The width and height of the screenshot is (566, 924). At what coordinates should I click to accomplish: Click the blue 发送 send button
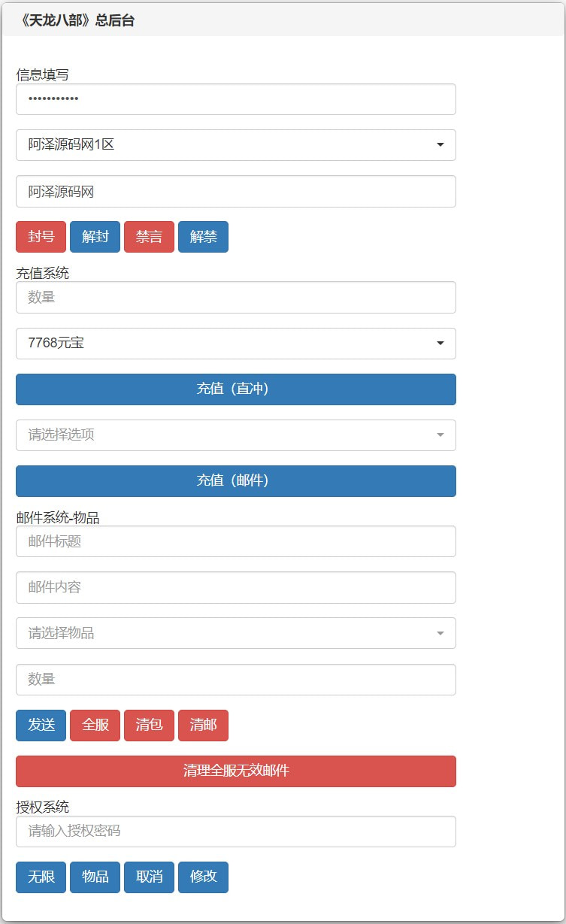click(x=41, y=726)
